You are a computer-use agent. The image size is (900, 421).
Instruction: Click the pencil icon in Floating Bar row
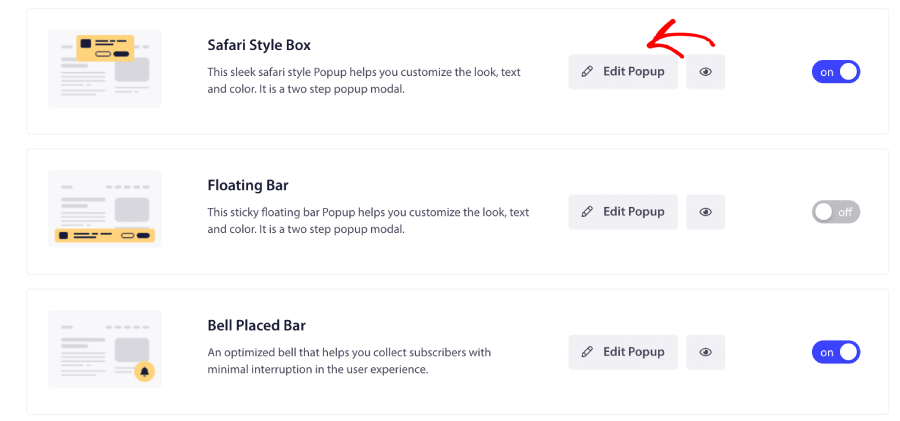coord(587,212)
